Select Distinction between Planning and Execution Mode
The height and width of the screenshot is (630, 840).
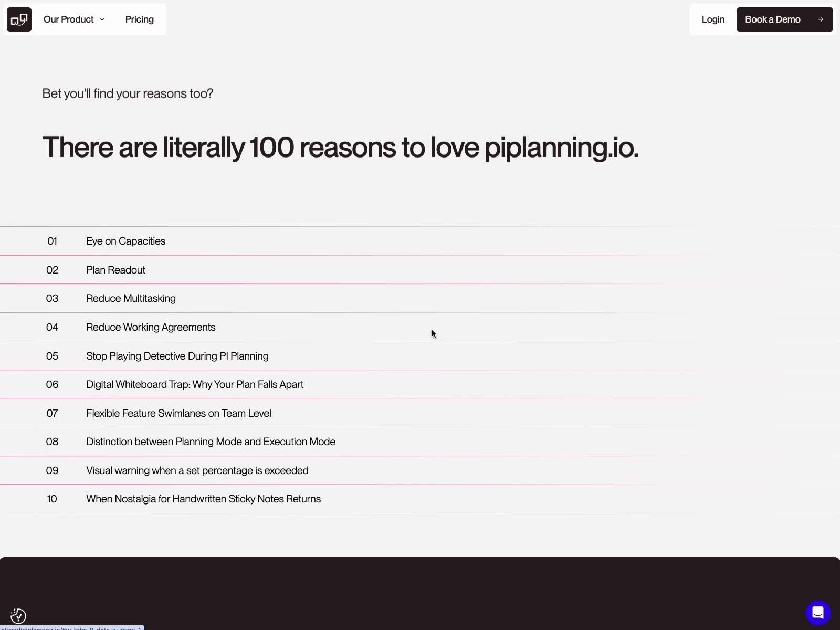(x=211, y=442)
